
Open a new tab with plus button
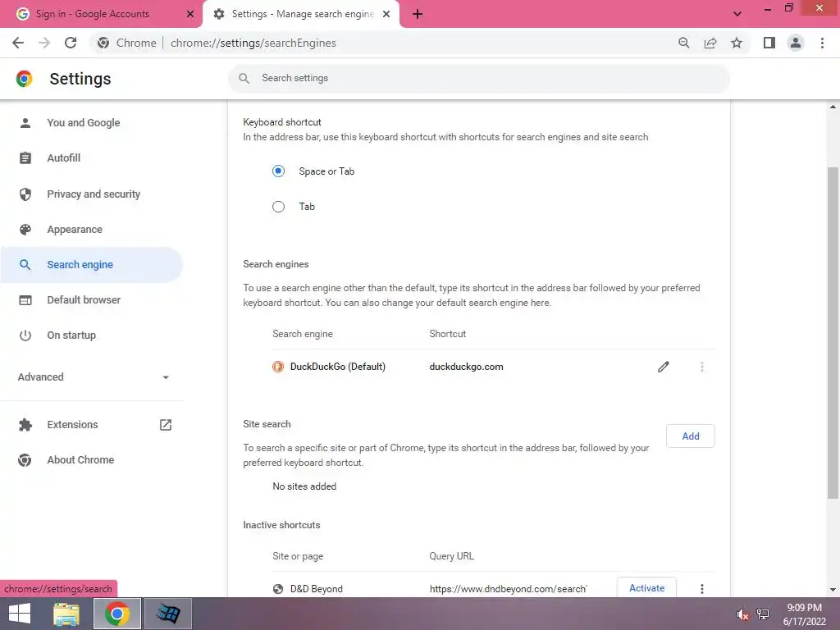point(418,14)
